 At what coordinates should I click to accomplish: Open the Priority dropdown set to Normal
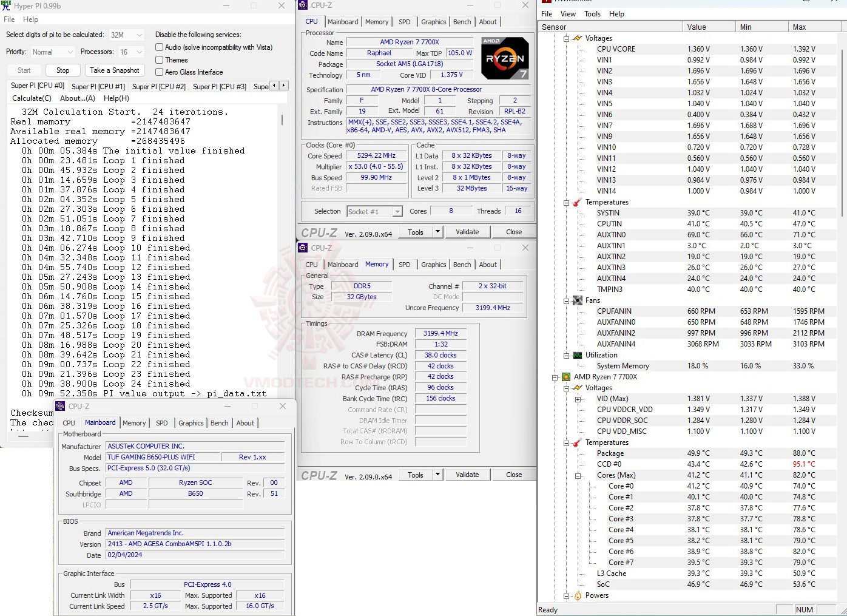[52, 52]
